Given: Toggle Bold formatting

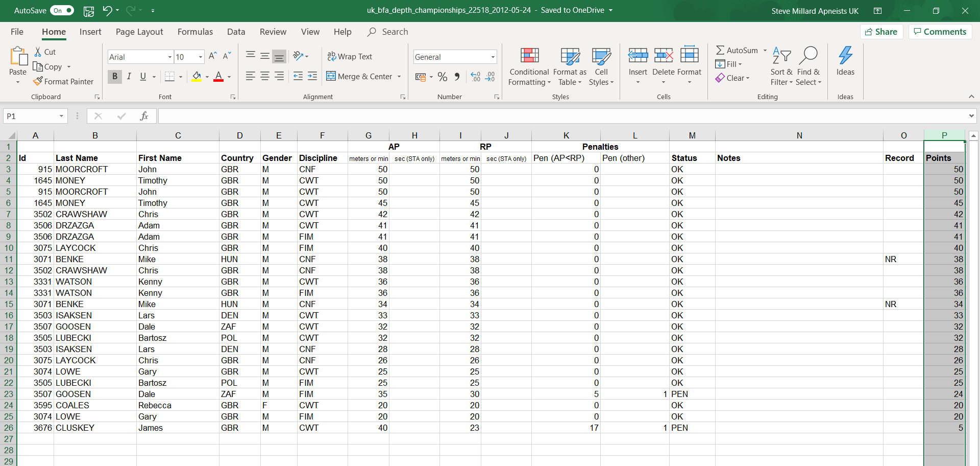Looking at the screenshot, I should [115, 77].
